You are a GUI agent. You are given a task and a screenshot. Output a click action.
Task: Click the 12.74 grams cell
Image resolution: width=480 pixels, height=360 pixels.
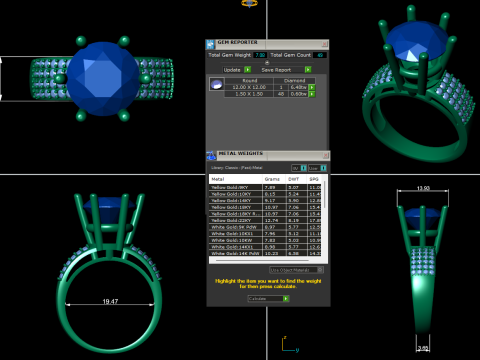tap(274, 220)
